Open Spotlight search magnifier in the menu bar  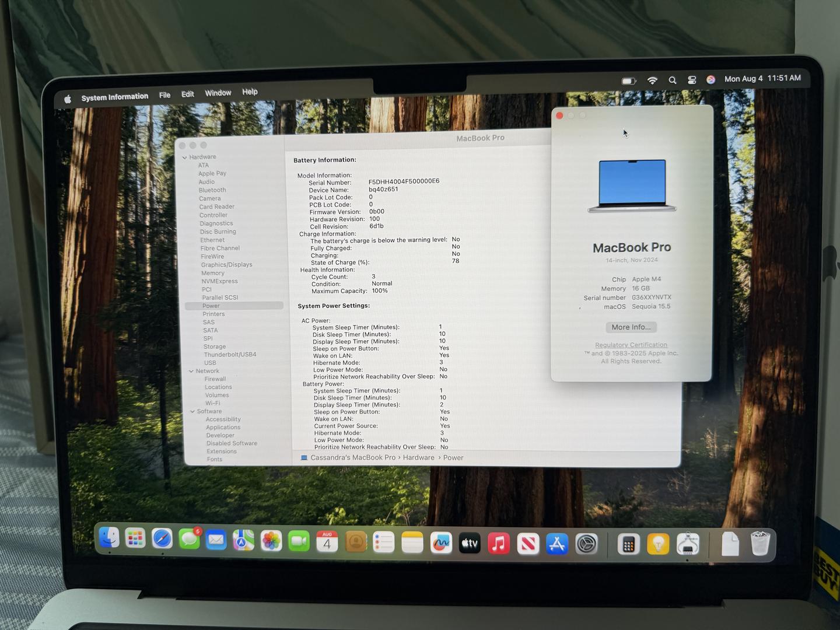coord(673,80)
